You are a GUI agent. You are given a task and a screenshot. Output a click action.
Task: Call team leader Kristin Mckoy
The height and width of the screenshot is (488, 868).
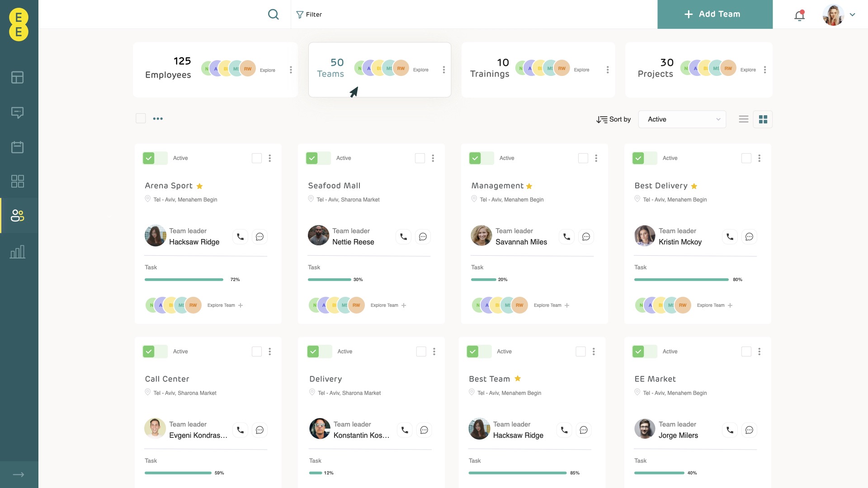pos(730,237)
